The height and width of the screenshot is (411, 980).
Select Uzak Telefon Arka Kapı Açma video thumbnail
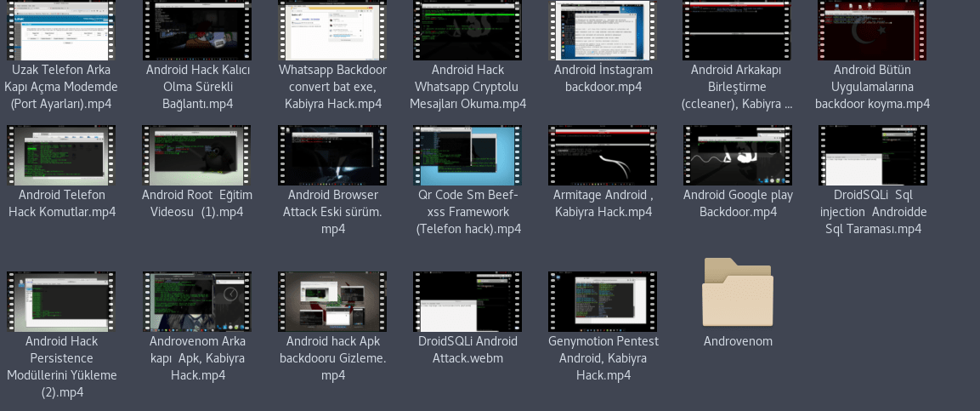(x=61, y=30)
